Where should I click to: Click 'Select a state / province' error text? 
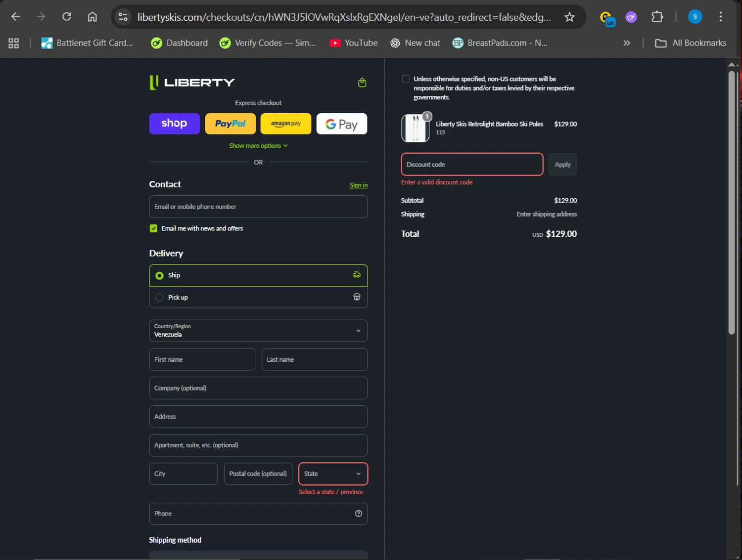331,492
